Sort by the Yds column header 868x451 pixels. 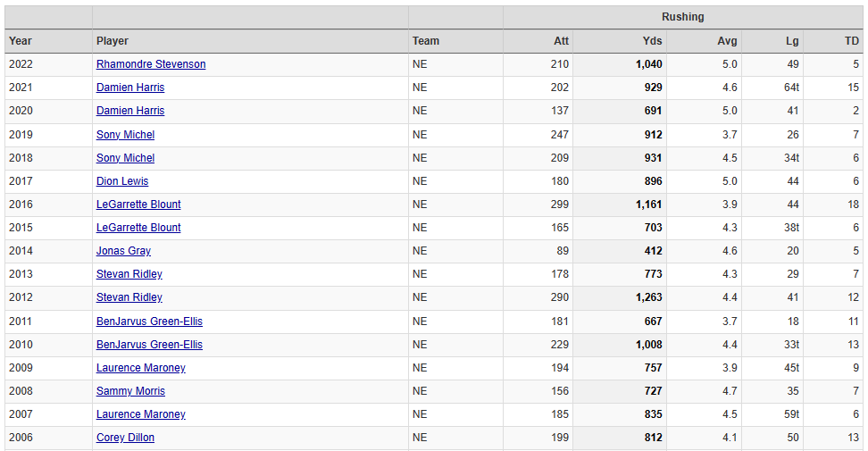pos(652,41)
